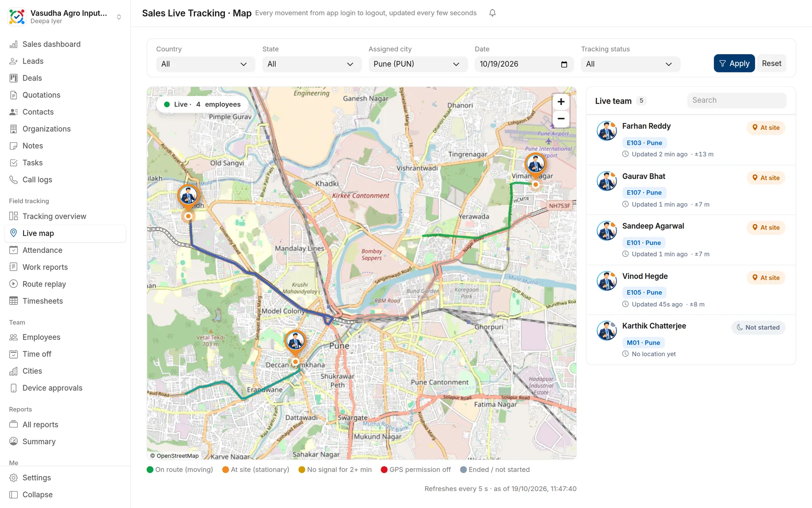Click the Leads sidebar icon
The width and height of the screenshot is (812, 508).
tap(14, 61)
